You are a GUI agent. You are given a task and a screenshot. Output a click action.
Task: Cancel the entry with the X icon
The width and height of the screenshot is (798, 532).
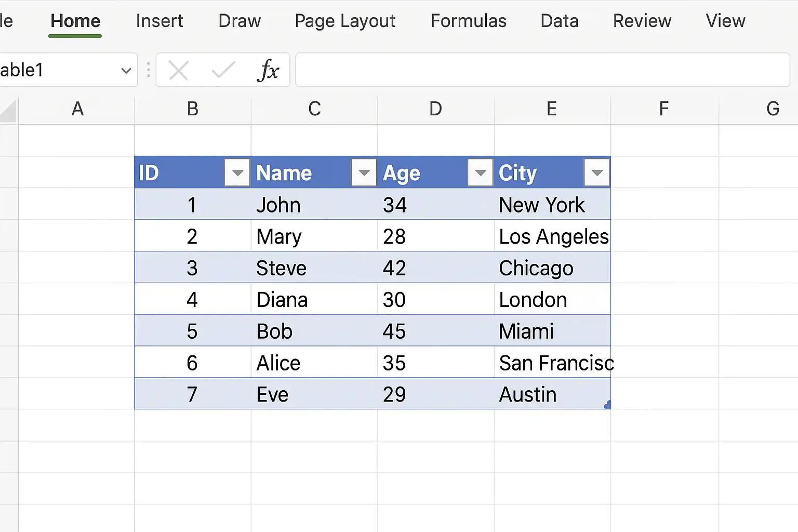tap(178, 70)
